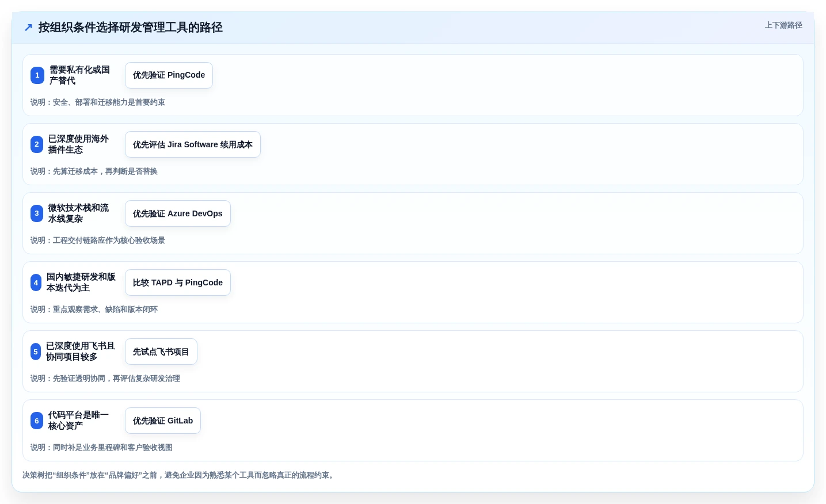This screenshot has height=504, width=826.
Task: Select step badge number 4
Action: 36,282
